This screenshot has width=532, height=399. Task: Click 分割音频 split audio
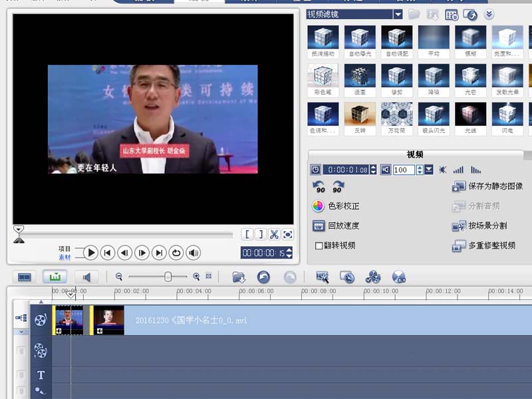click(475, 206)
